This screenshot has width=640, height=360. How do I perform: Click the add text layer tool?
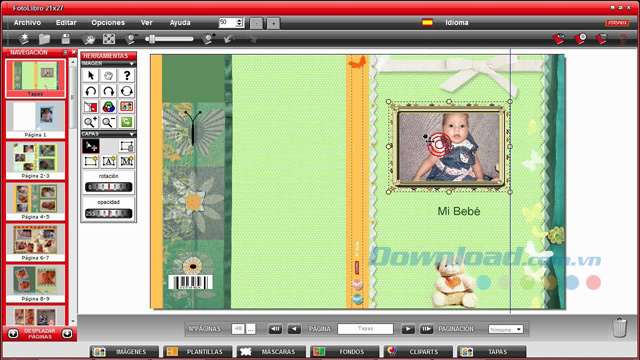click(109, 161)
